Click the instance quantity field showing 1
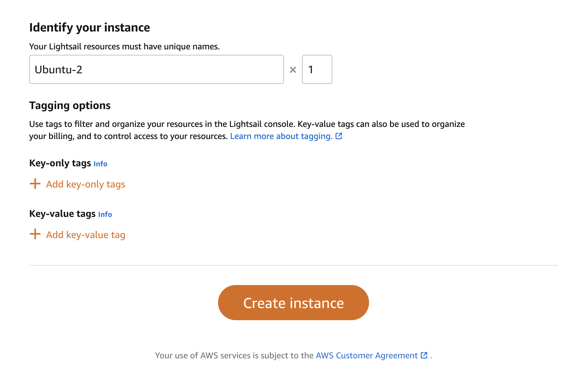Viewport: 588px width, 375px height. [x=317, y=69]
